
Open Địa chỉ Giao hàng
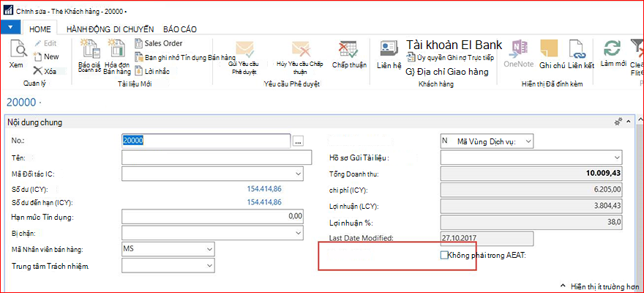coord(447,72)
